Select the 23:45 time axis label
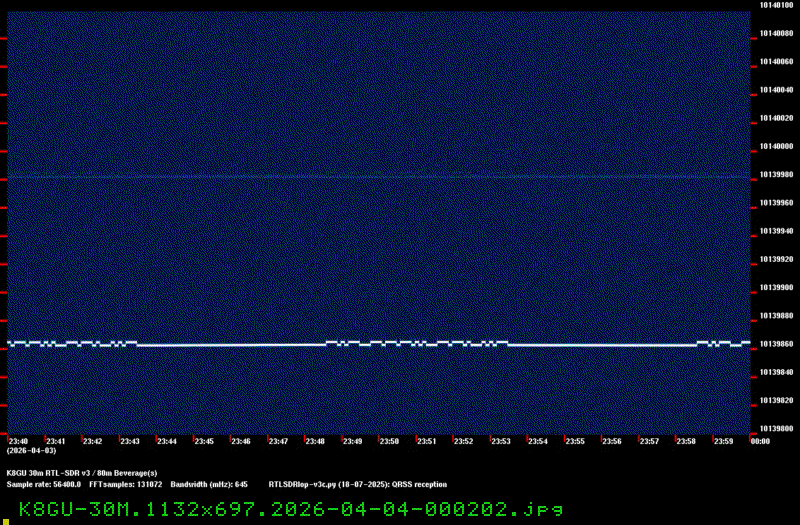The width and height of the screenshot is (800, 525). pyautogui.click(x=204, y=441)
